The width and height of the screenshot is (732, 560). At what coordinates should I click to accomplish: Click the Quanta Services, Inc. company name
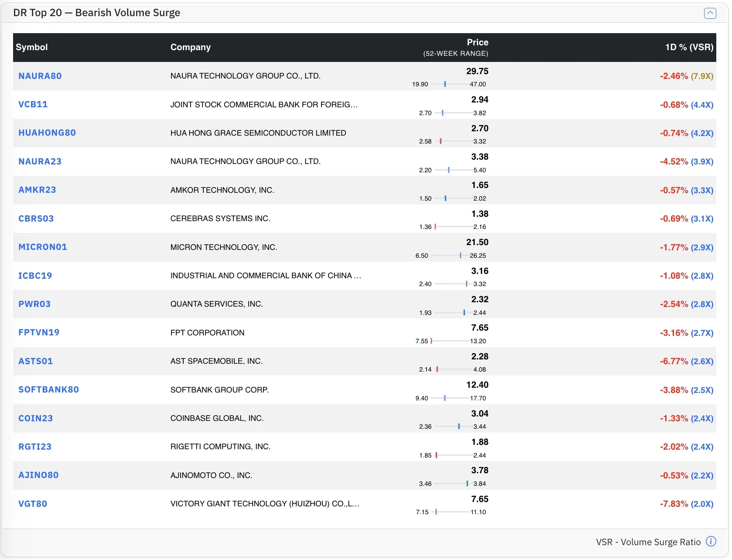click(217, 304)
